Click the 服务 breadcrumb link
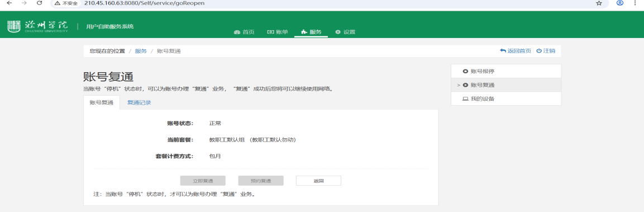The height and width of the screenshot is (212, 644). tap(141, 51)
